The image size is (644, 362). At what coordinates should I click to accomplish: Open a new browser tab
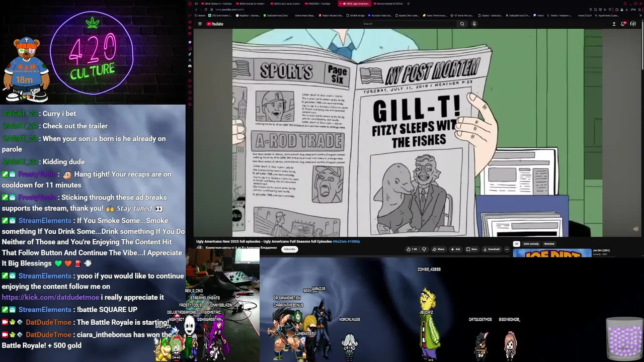pyautogui.click(x=408, y=4)
